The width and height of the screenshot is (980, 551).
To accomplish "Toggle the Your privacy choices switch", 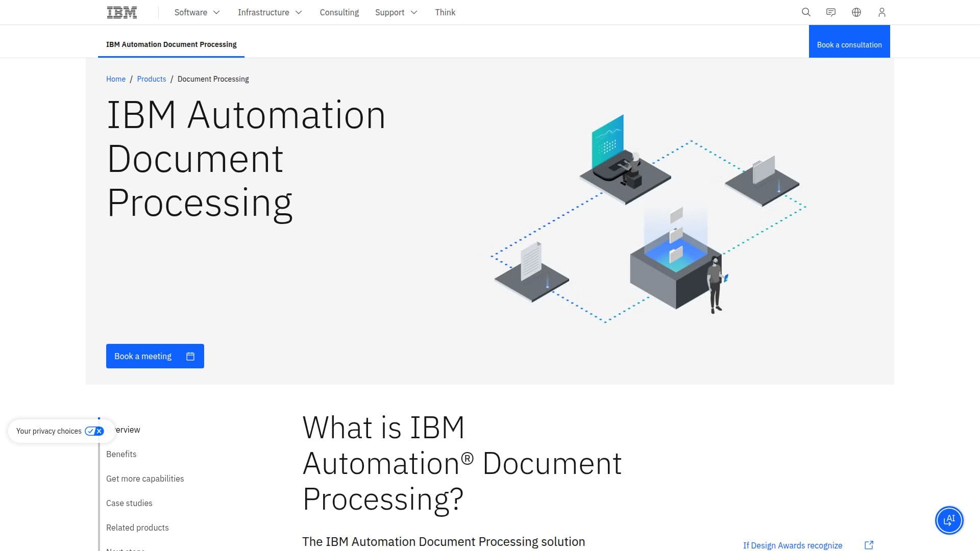I will click(94, 431).
